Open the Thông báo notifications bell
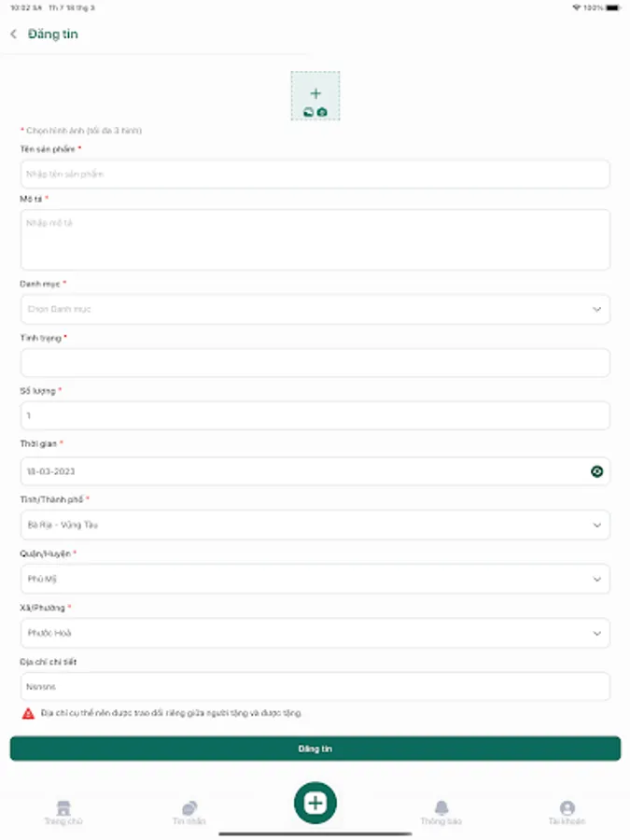Screen dimensions: 630x840 (x=441, y=812)
